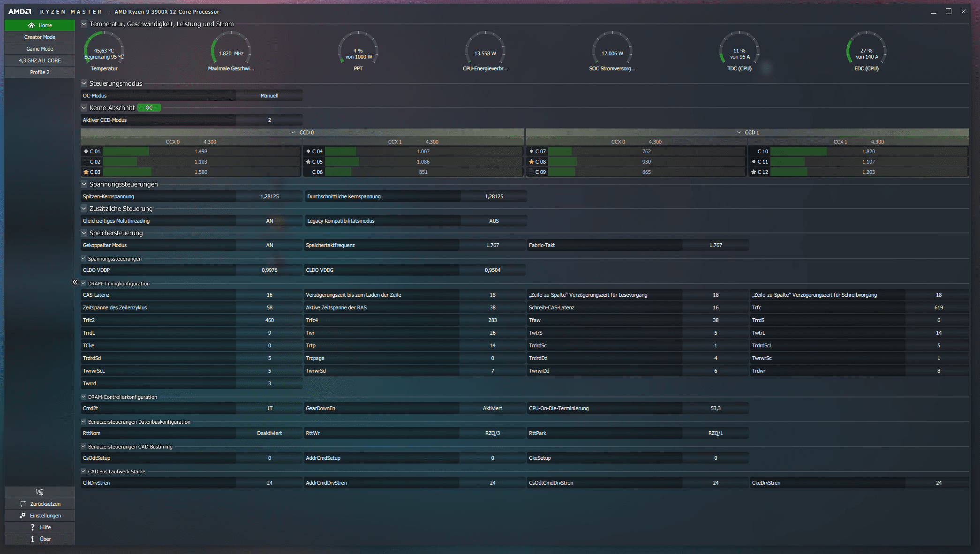
Task: Collapse the Steuerungsmodus section
Action: pos(84,83)
